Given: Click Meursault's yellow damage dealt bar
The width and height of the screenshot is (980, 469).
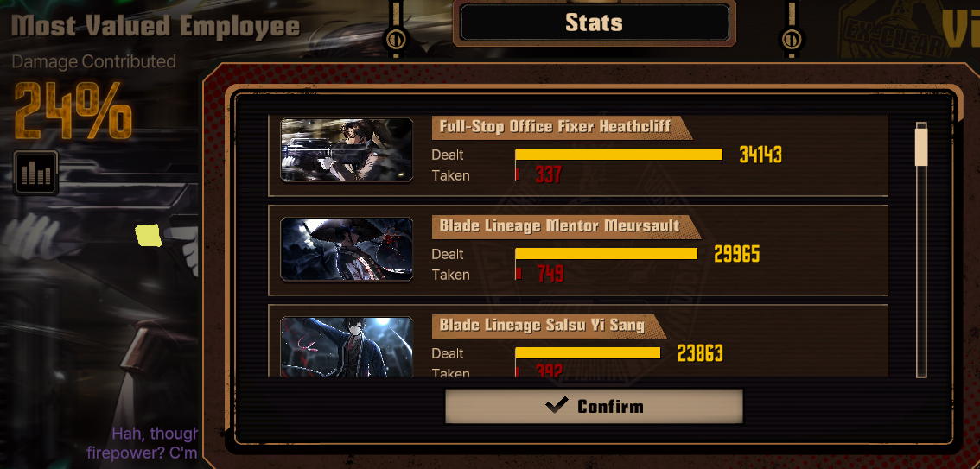Looking at the screenshot, I should pos(607,254).
